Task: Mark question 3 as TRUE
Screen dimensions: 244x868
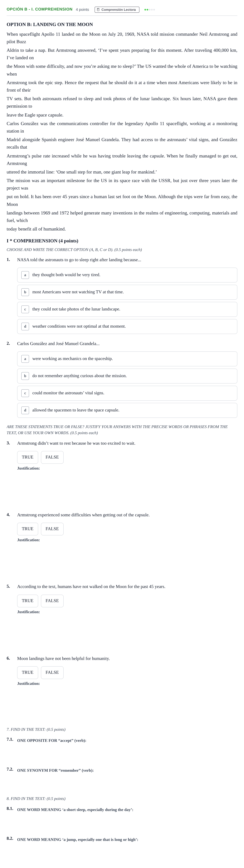Action: click(28, 457)
